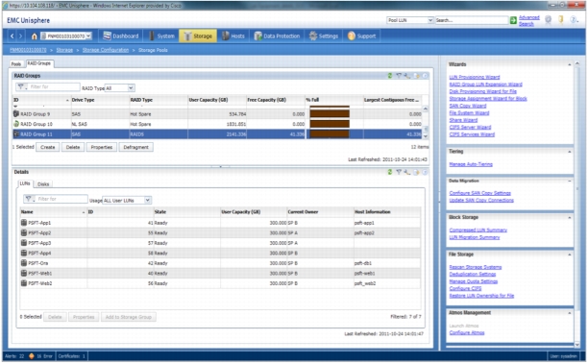This screenshot has width=588, height=364.
Task: Refresh the RAID Groups table with green icon
Action: [390, 76]
